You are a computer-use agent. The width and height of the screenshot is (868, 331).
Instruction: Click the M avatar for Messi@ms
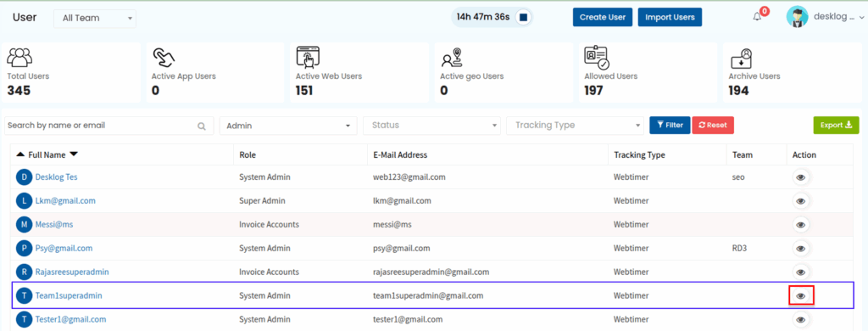25,225
